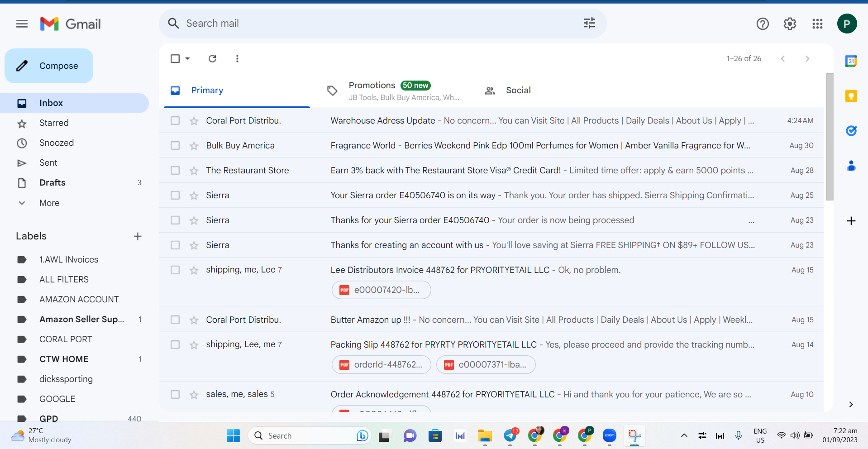Open e00007371-lba PDF attachment
The height and width of the screenshot is (449, 868).
coord(486,365)
